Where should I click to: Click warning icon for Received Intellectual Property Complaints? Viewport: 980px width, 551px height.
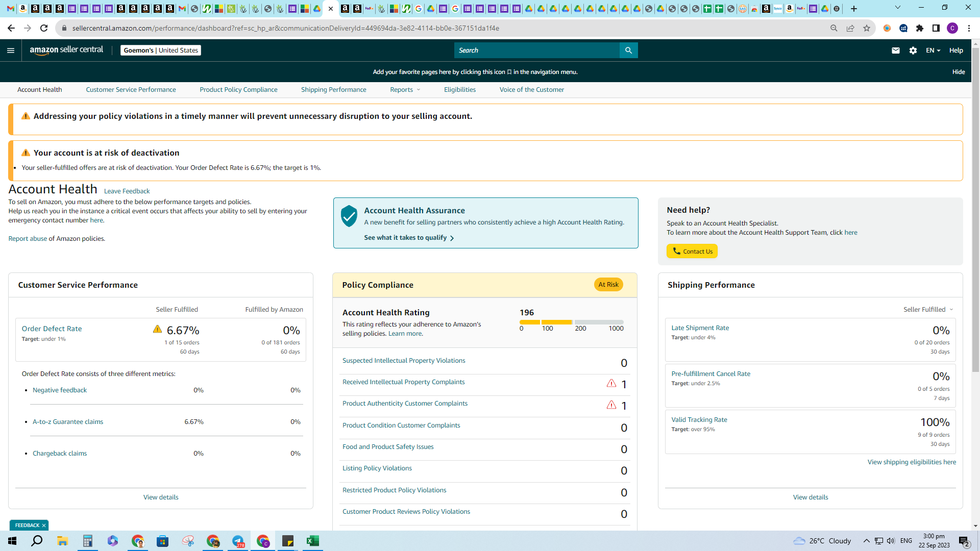point(611,383)
